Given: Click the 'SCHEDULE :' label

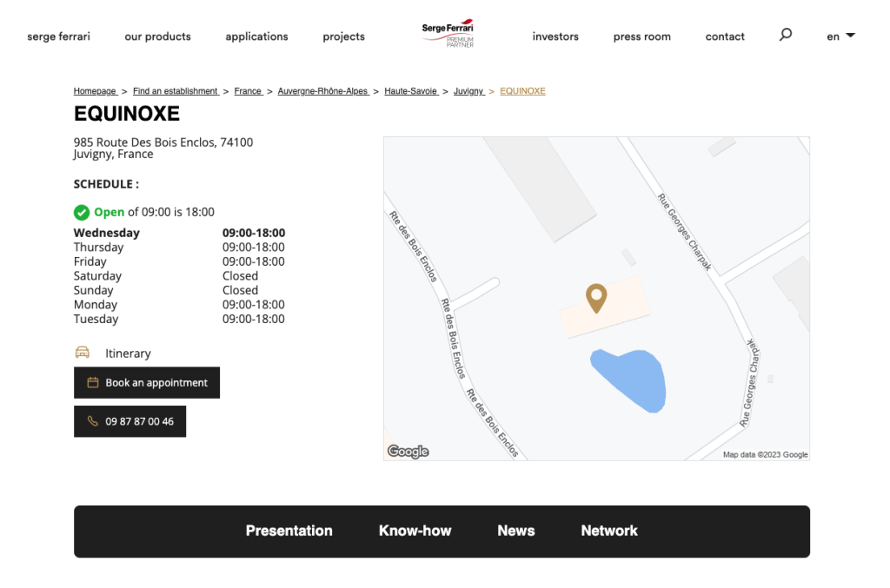Looking at the screenshot, I should point(106,184).
